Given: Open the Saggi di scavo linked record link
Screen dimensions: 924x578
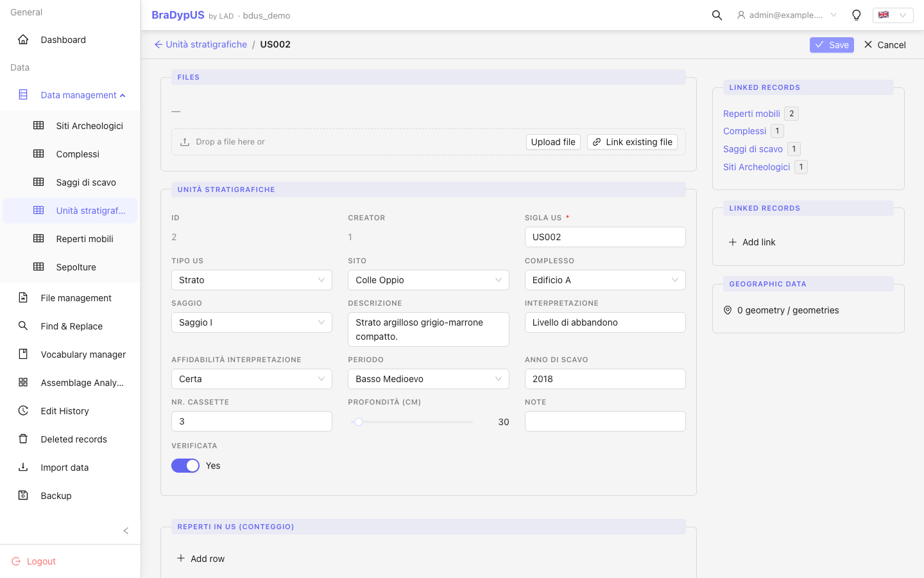Looking at the screenshot, I should [x=753, y=149].
